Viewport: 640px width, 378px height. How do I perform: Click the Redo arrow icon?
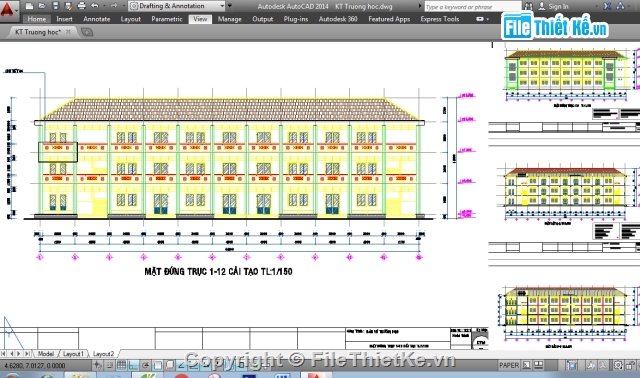tap(114, 6)
